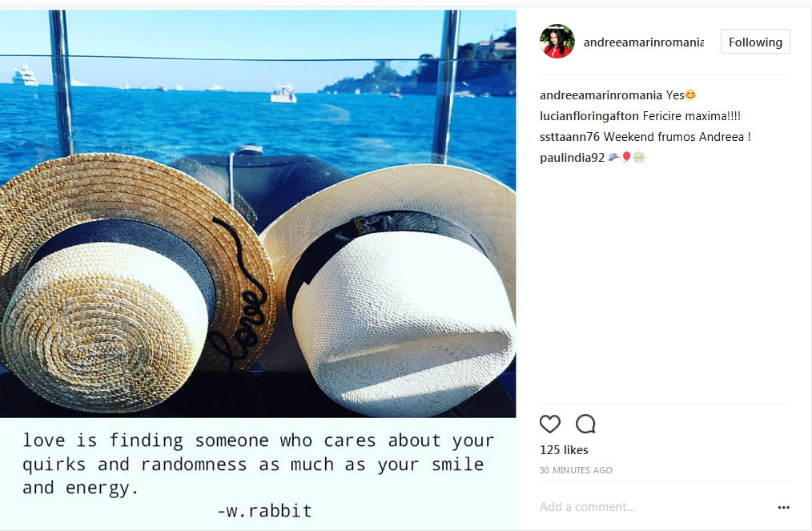
Task: Click the smiling emoji after Yes
Action: 690,95
